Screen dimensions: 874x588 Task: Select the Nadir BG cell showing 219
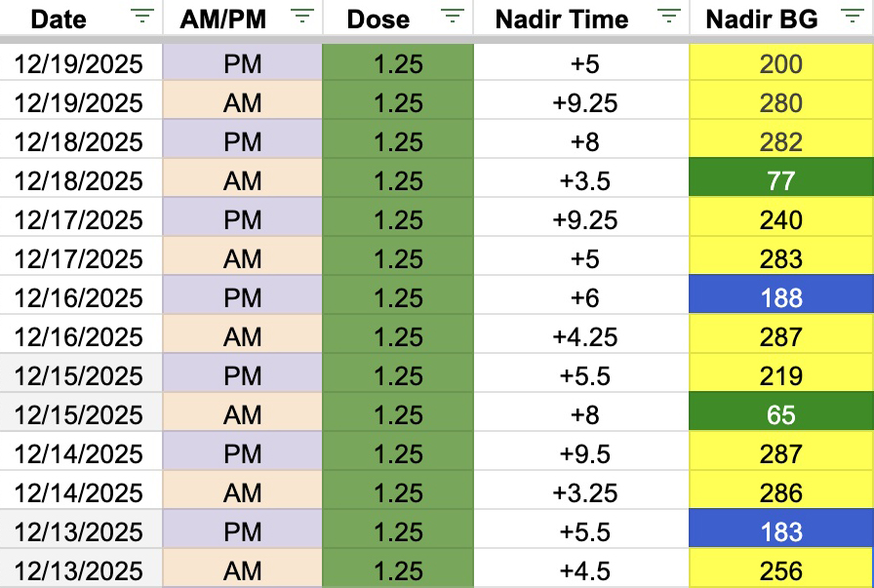[x=781, y=376]
